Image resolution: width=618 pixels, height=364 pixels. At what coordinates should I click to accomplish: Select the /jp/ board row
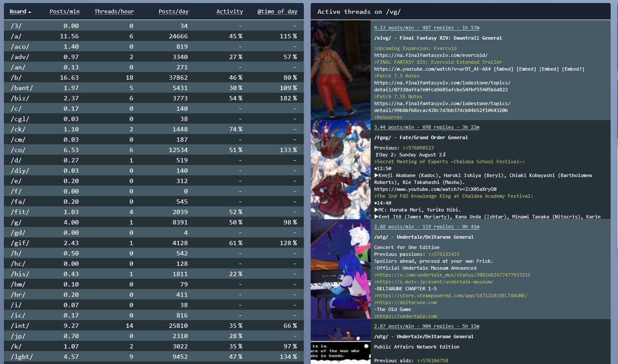[154, 336]
